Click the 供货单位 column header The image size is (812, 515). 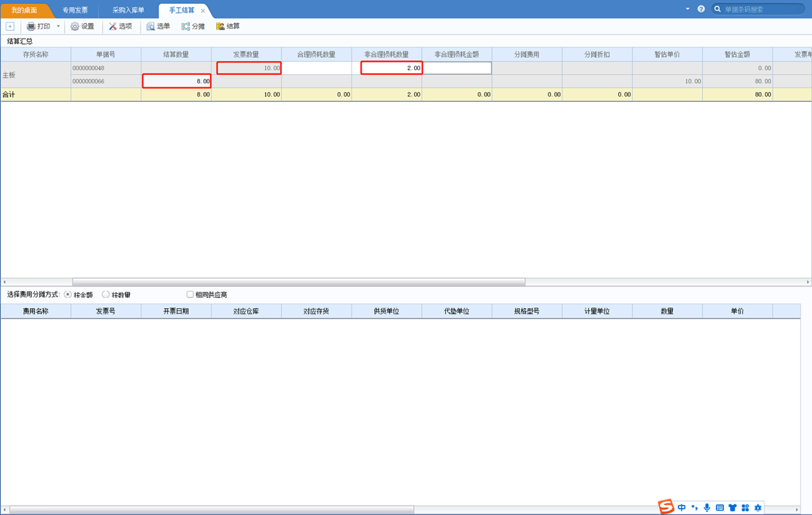pos(386,311)
